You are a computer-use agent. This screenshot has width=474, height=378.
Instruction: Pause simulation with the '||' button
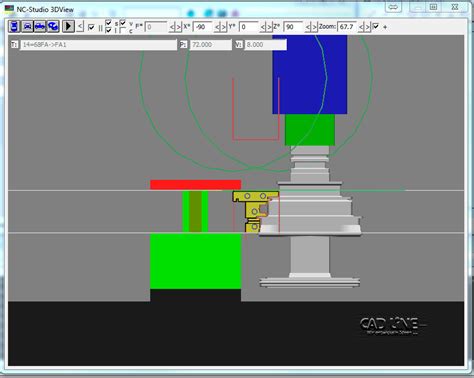(100, 28)
